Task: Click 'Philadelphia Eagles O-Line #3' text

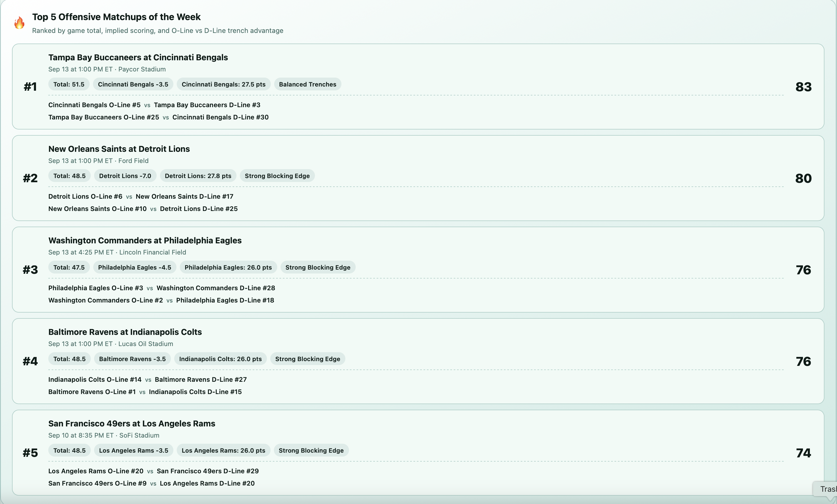Action: coord(96,288)
